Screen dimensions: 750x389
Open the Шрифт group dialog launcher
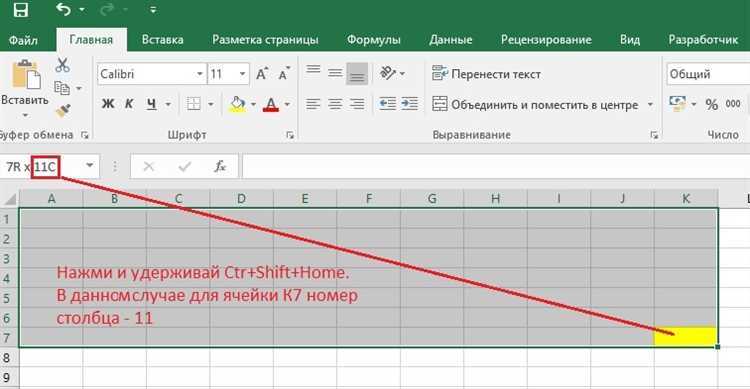(290, 135)
